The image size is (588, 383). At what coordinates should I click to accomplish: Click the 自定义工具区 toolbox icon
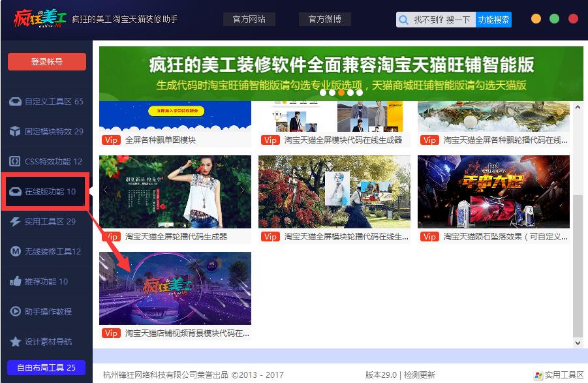click(x=15, y=102)
